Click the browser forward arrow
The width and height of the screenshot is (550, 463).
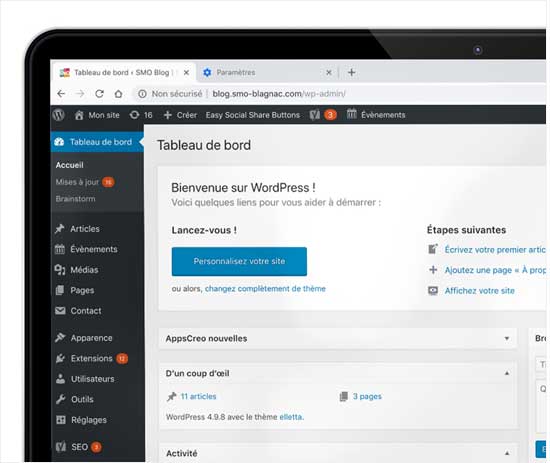pyautogui.click(x=80, y=94)
